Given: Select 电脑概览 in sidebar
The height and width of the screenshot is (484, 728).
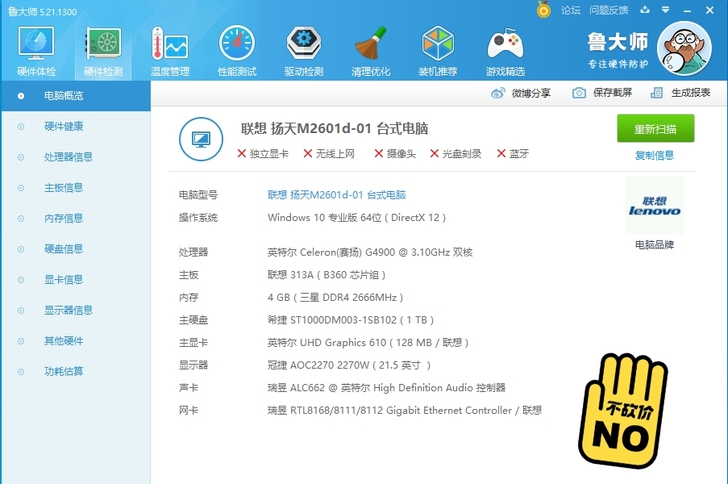Looking at the screenshot, I should 76,96.
